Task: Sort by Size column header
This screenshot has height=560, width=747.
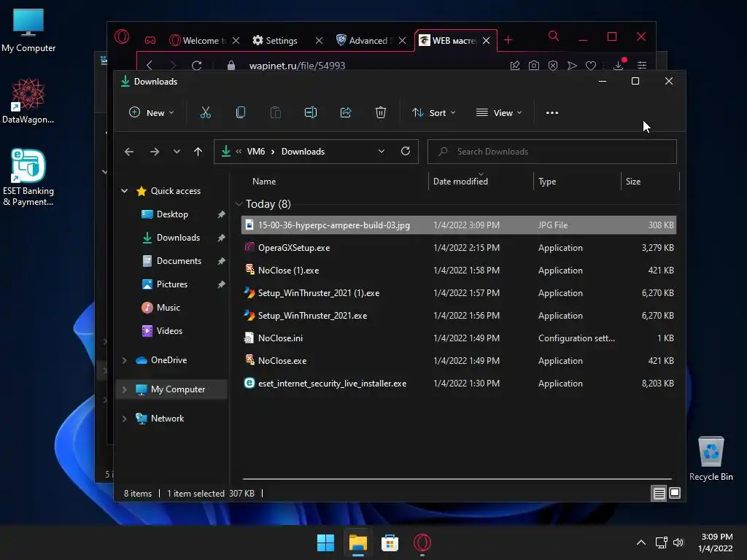Action: [633, 182]
